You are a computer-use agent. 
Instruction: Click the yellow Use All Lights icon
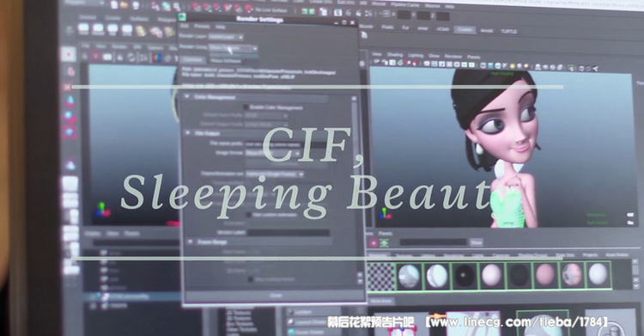(513, 66)
